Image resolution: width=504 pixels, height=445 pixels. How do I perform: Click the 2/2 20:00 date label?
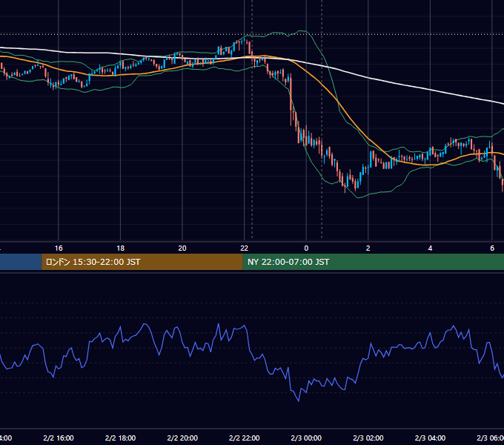point(182,438)
